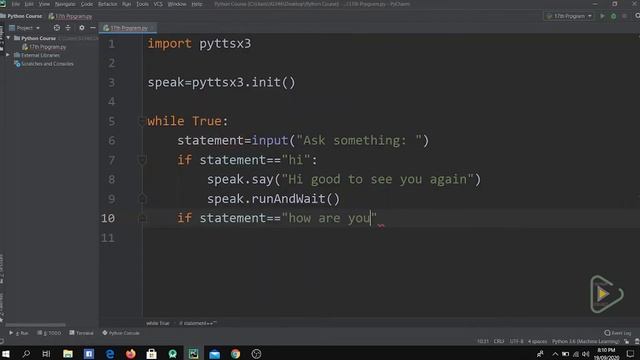Click the line 10 number in gutter
The height and width of the screenshot is (360, 640).
pyautogui.click(x=108, y=218)
